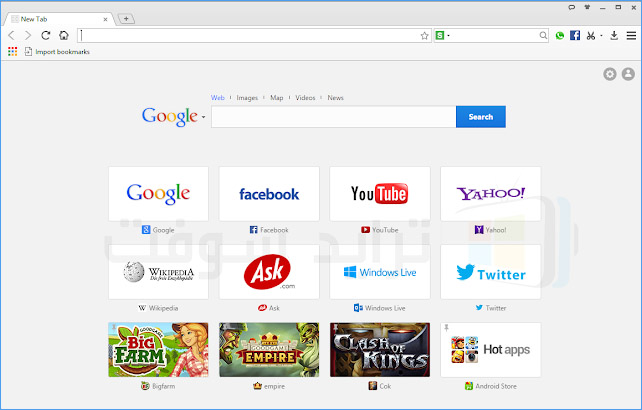Click the skin shirt icon in title bar
This screenshot has width=642, height=410.
[587, 7]
